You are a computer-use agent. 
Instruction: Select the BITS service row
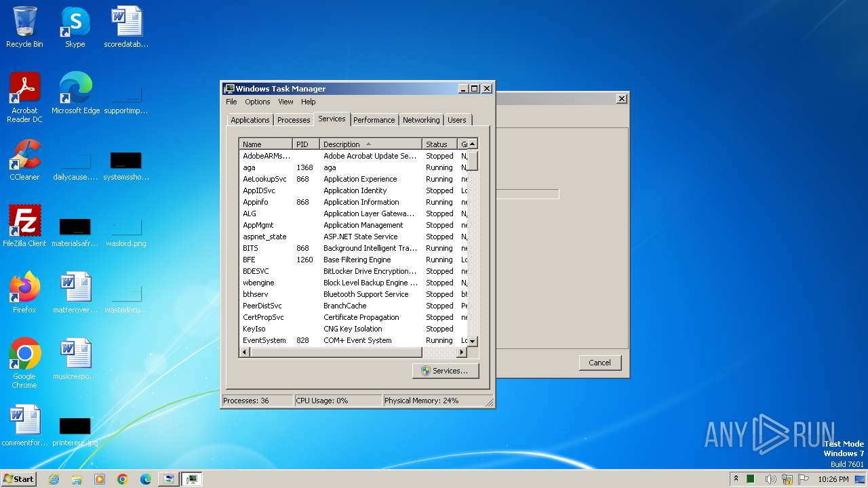(353, 248)
